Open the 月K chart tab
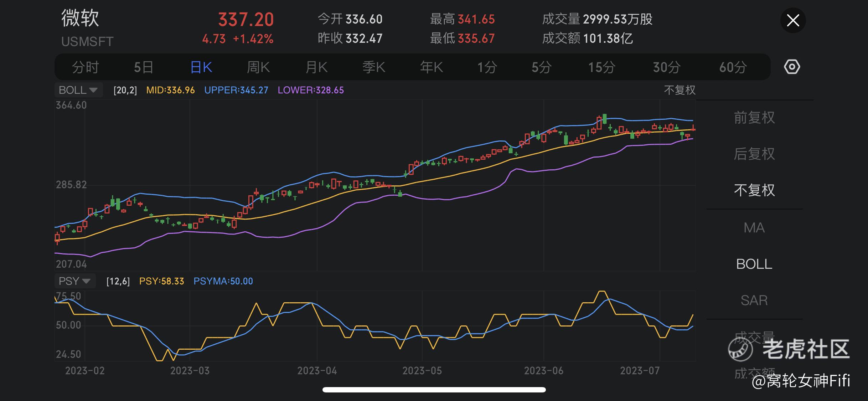The height and width of the screenshot is (401, 868). [316, 67]
